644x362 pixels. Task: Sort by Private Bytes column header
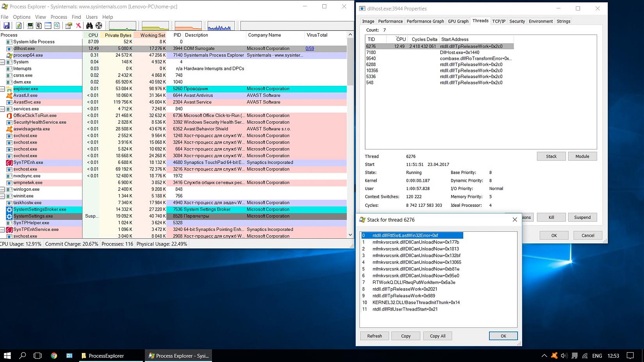click(118, 35)
